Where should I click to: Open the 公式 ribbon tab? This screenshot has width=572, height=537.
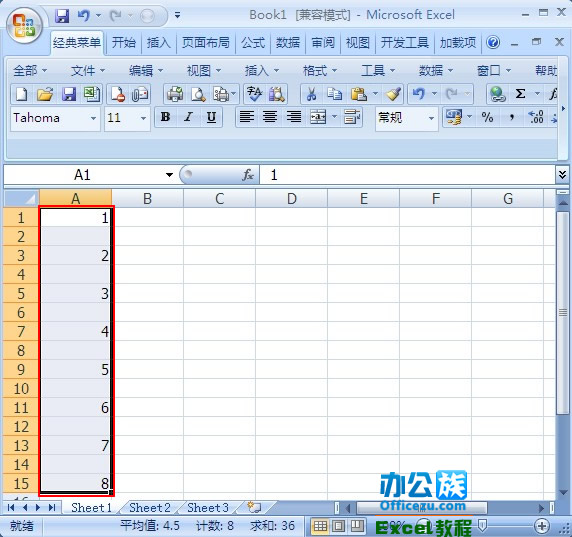coord(253,43)
